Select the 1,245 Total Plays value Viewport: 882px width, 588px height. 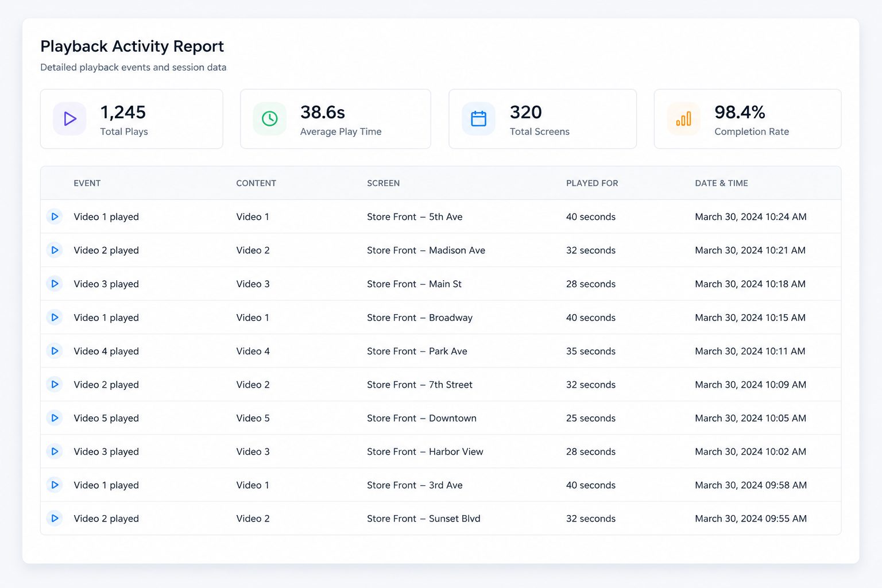tap(123, 112)
